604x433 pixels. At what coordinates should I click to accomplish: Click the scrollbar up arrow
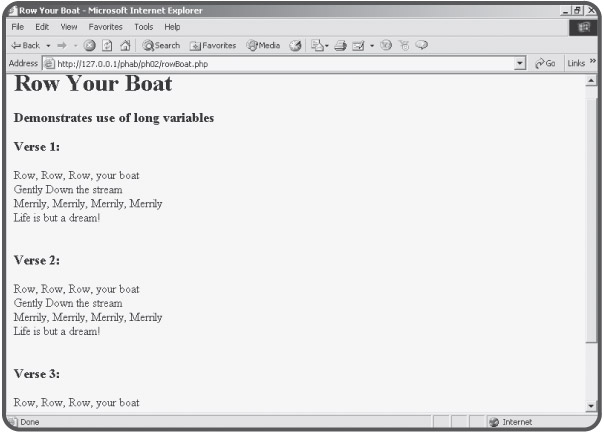pos(590,80)
